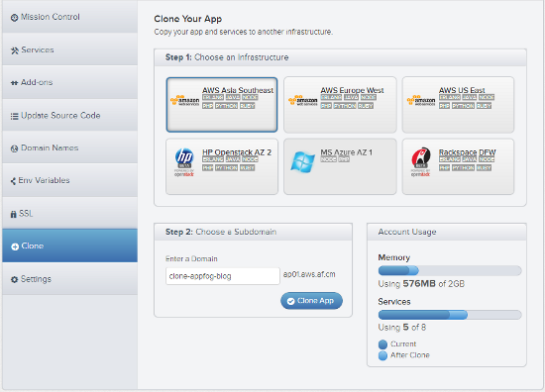The image size is (545, 392).
Task: Click Amazon logo on AWS Asia Southeast
Action: pyautogui.click(x=184, y=101)
